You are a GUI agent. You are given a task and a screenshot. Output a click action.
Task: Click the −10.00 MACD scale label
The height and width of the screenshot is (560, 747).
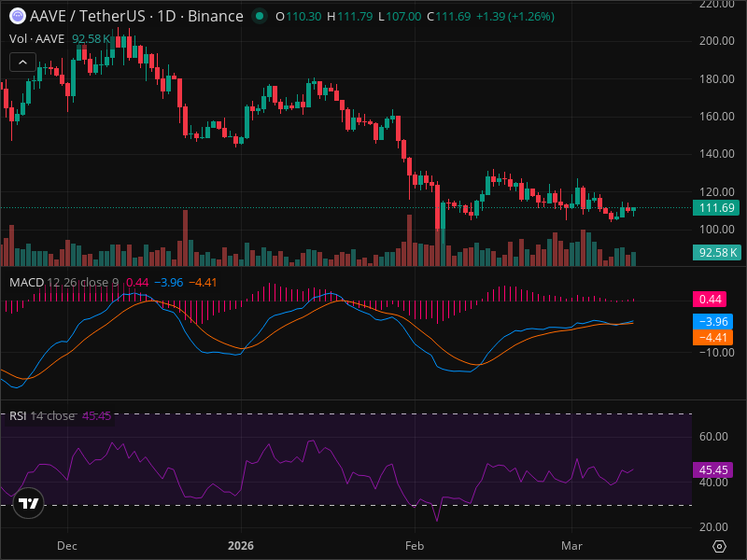tap(716, 353)
